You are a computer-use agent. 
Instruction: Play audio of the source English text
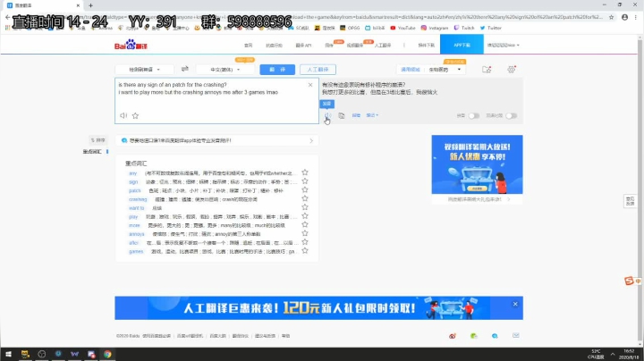click(x=123, y=115)
